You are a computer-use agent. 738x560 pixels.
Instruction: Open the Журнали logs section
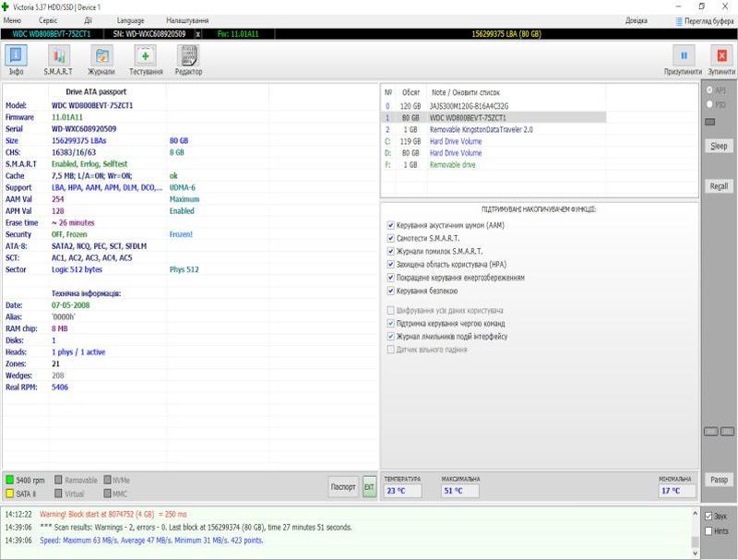(101, 60)
